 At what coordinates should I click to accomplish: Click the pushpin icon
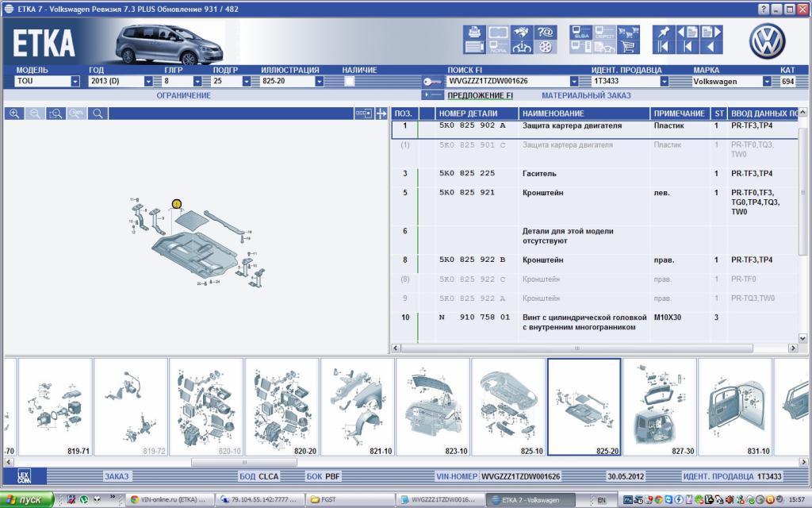pyautogui.click(x=664, y=32)
